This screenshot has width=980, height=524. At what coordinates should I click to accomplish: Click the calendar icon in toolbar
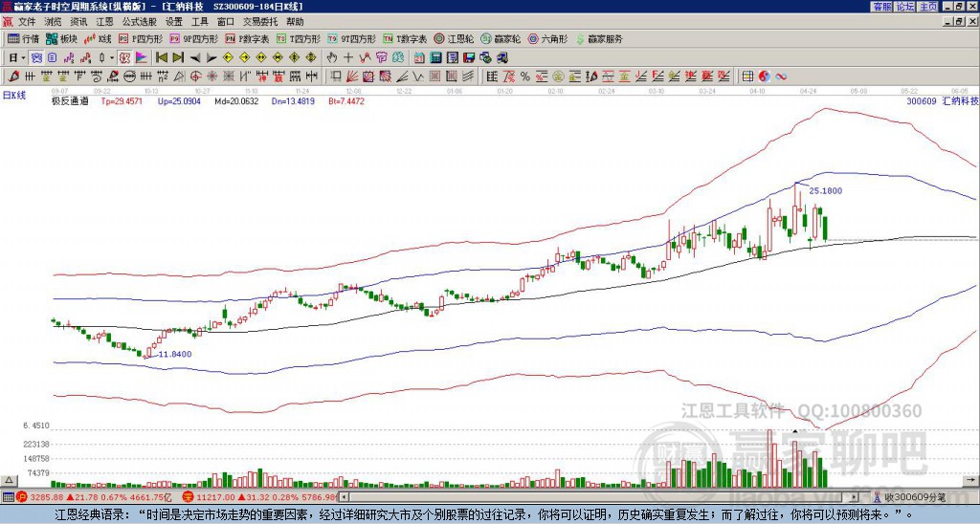[419, 58]
